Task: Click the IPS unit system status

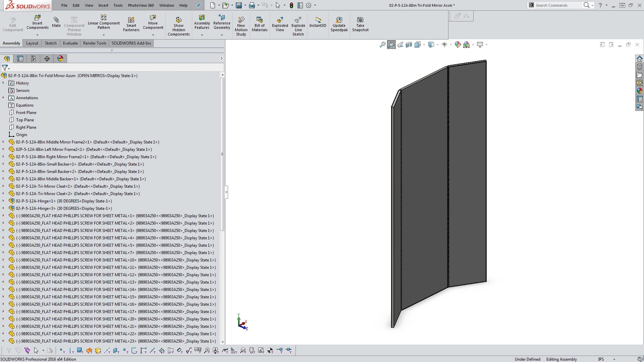Action: click(x=601, y=359)
